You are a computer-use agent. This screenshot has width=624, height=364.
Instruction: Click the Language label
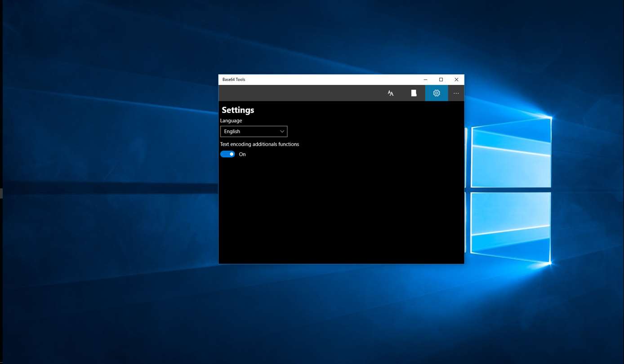tap(231, 120)
